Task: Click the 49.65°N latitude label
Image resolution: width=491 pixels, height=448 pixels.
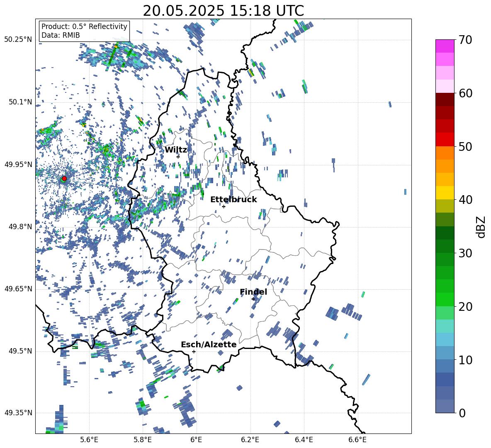Action: pos(18,288)
